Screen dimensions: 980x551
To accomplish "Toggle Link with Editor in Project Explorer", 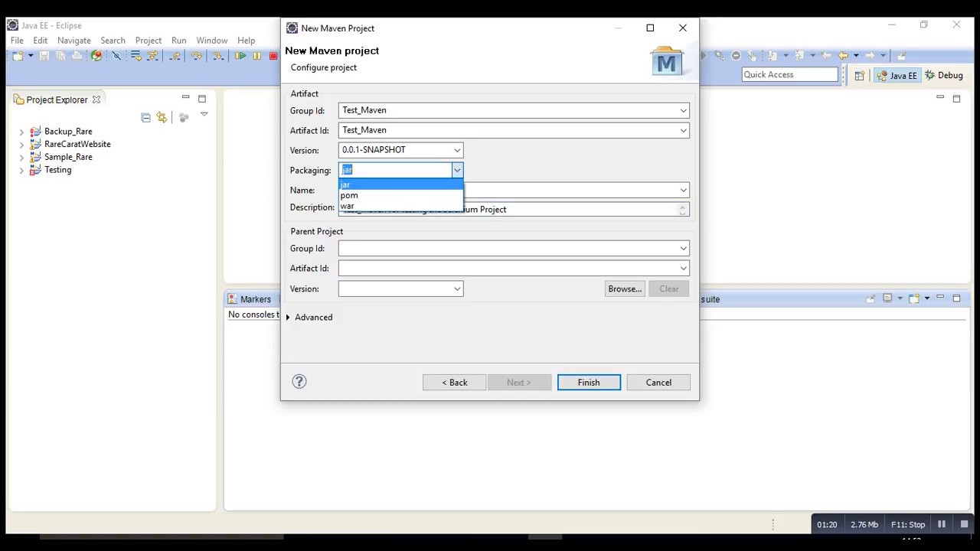I will coord(162,117).
